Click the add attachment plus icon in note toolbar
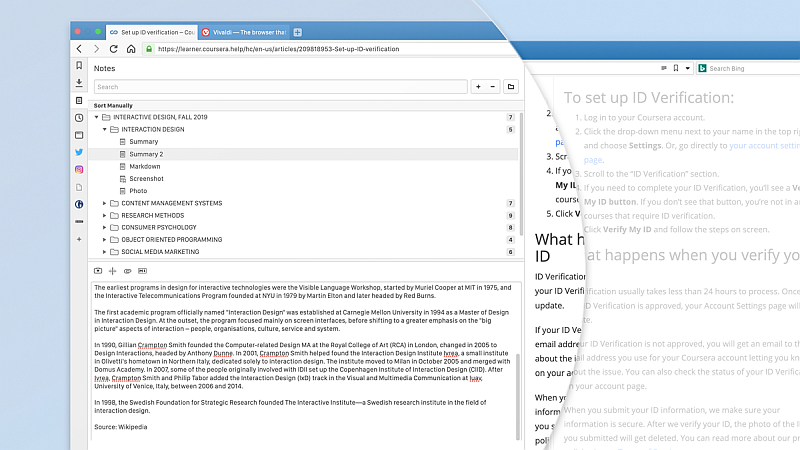 pos(113,271)
